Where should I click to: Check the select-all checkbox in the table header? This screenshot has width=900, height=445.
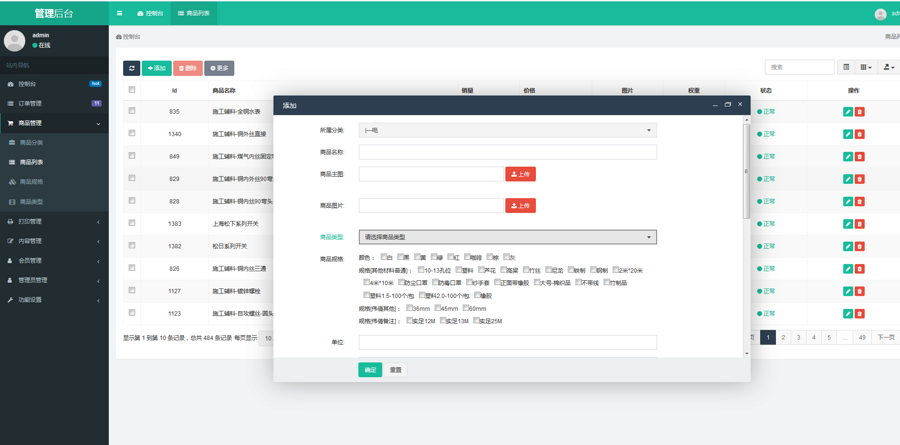(132, 89)
